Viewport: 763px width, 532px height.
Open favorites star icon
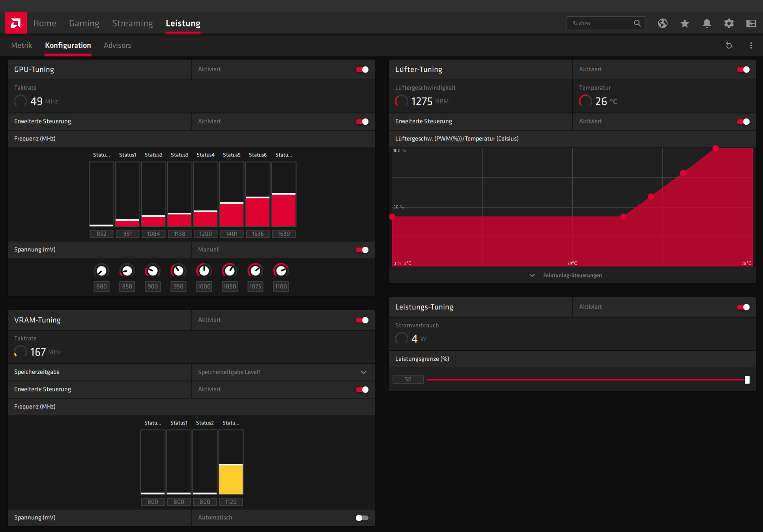pos(685,23)
